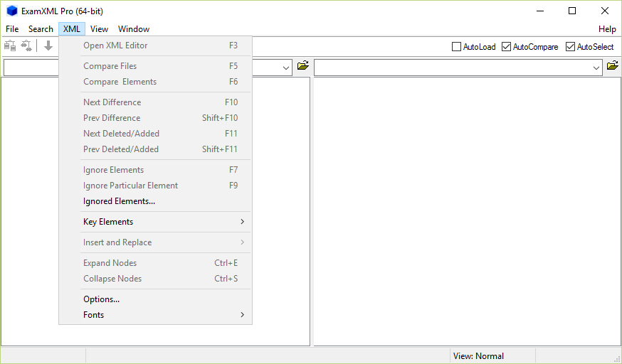Open the File menu

[12, 29]
